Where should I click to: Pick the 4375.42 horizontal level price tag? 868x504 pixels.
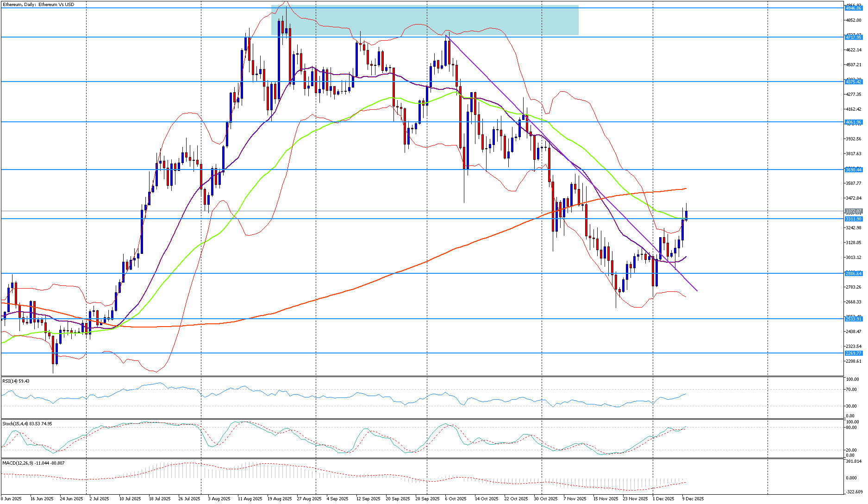point(853,82)
